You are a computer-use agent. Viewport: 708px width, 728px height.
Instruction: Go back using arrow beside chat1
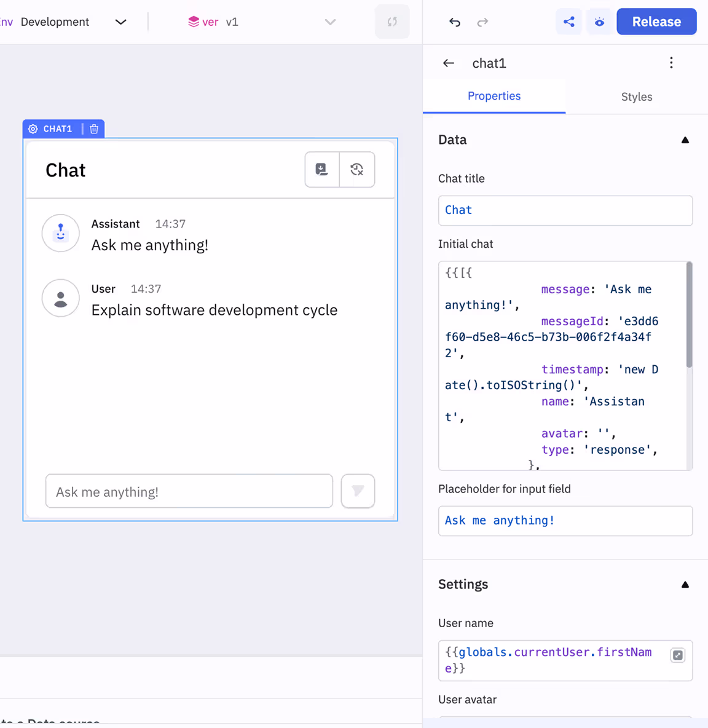click(x=449, y=63)
